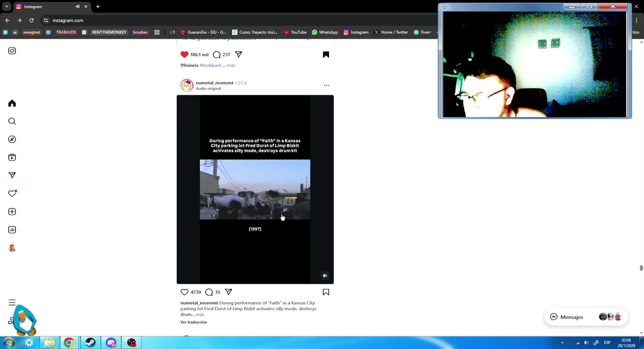Open a new browser tab
Screen dimensions: 644x349
coord(98,7)
